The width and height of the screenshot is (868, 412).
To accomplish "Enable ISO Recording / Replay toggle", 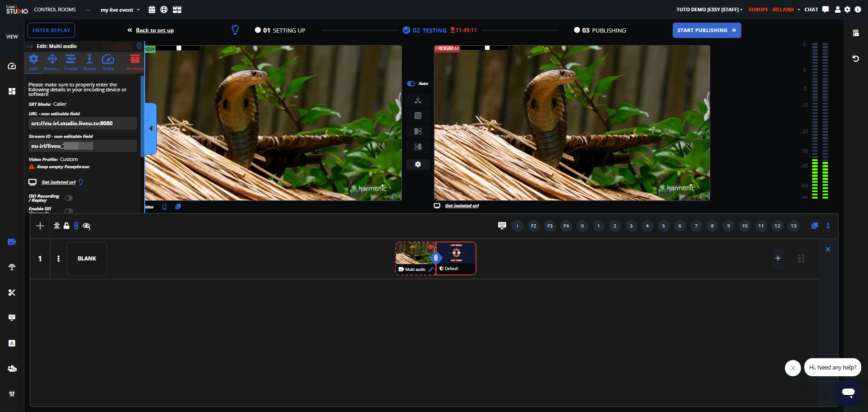I will point(69,198).
